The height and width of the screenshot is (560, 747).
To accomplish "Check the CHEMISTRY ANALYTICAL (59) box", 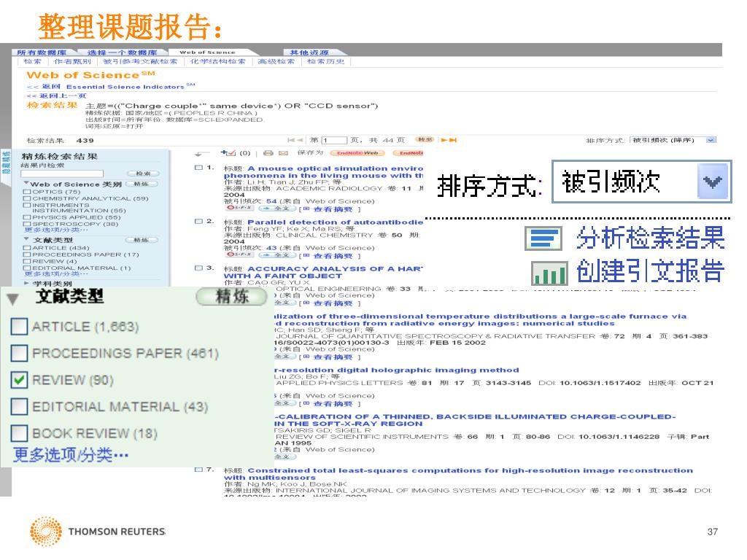I will pos(27,198).
